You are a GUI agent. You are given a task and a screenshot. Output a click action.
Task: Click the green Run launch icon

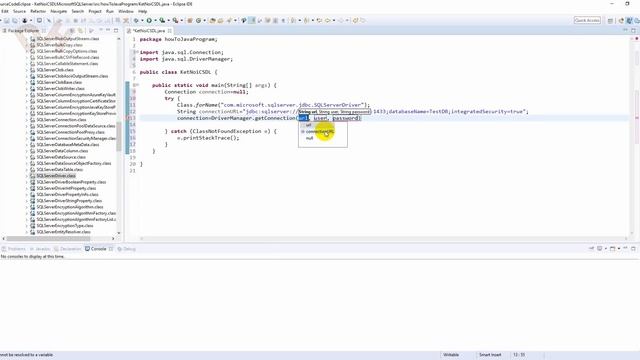tap(149, 20)
